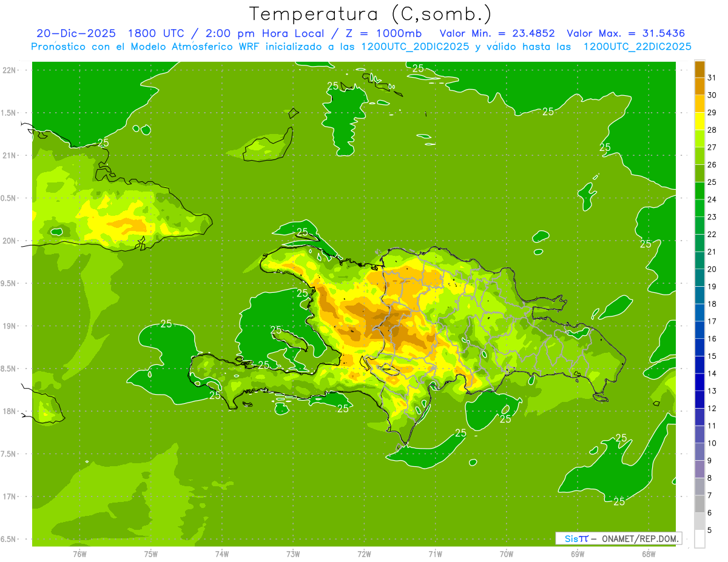728x562 pixels.
Task: Click the "70W" longitude axis label
Action: click(507, 554)
